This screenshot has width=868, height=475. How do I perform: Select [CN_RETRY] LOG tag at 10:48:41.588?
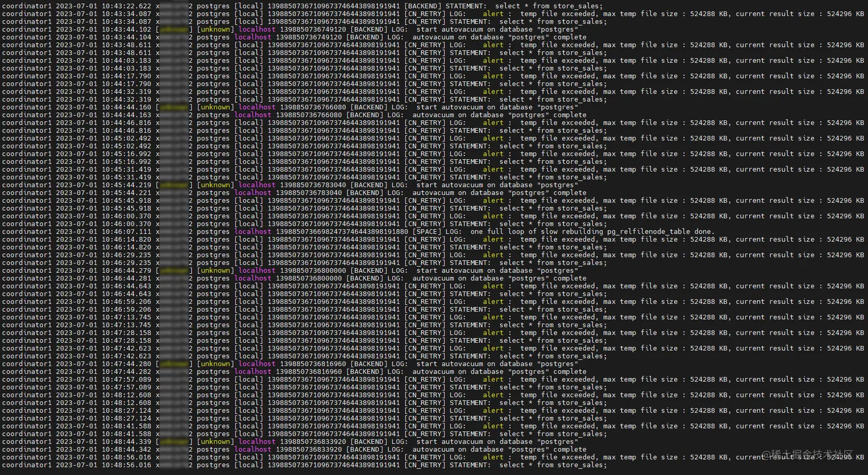[435, 426]
